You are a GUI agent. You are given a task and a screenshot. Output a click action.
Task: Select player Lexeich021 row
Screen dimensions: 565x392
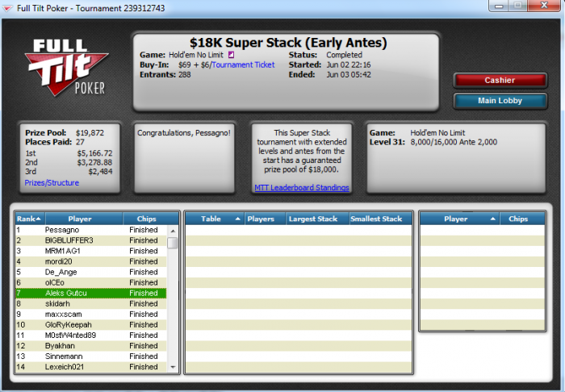click(x=90, y=367)
